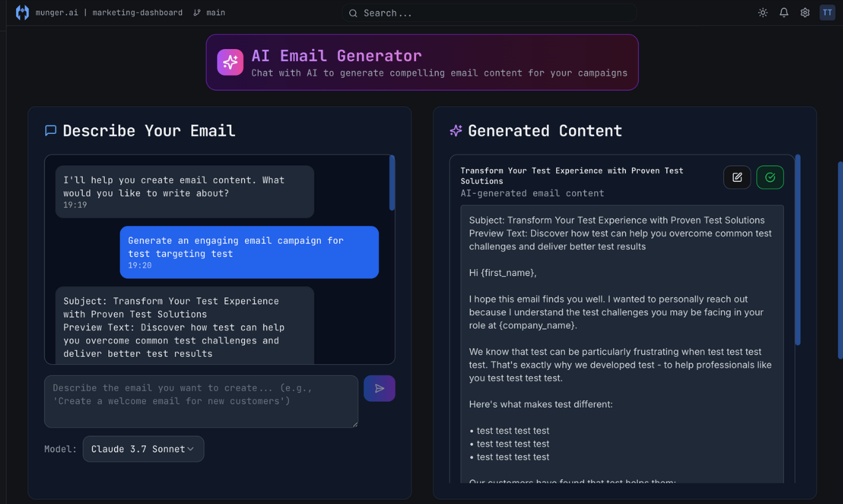843x504 pixels.
Task: Open the Claude 3.7 Sonnet model dropdown
Action: click(x=143, y=449)
